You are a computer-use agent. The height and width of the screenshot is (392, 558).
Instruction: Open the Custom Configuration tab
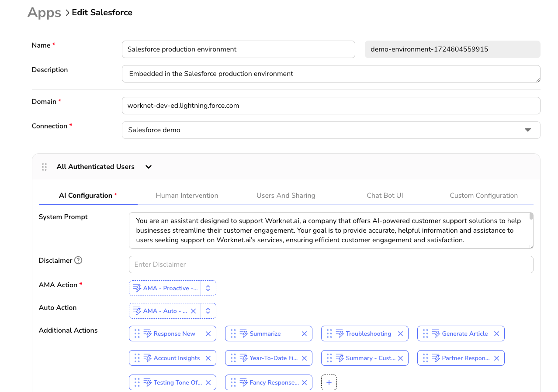pyautogui.click(x=484, y=196)
